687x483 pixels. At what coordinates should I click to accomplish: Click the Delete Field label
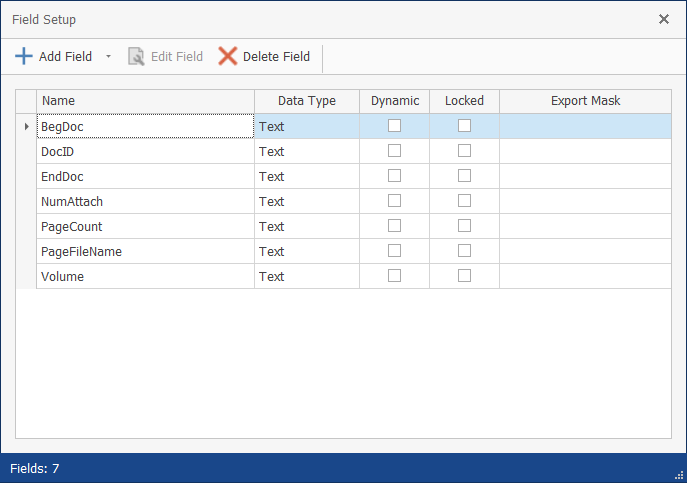click(x=276, y=57)
